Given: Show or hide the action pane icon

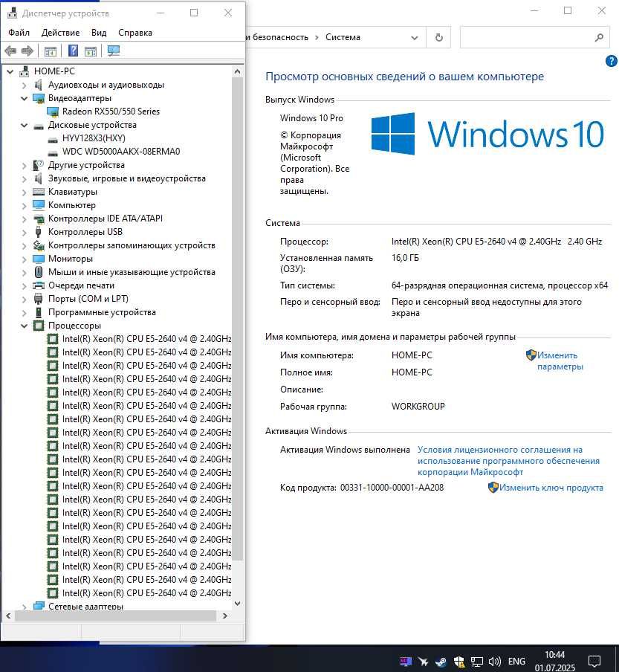Looking at the screenshot, I should pos(91,51).
